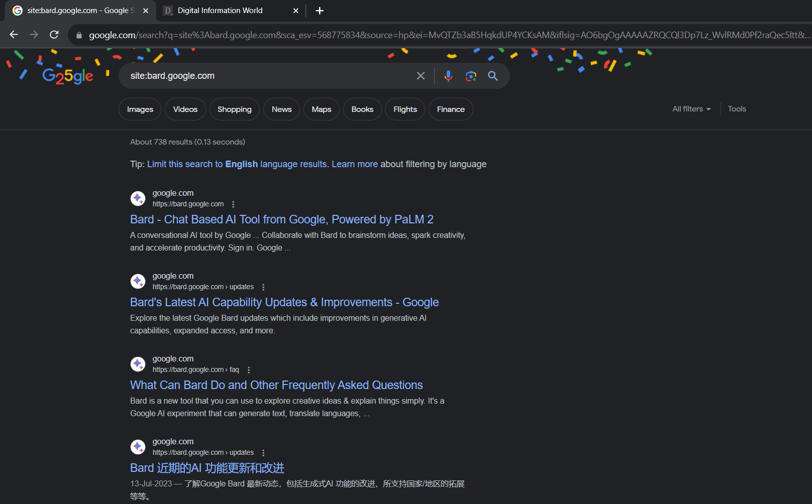Limit search to English language results
This screenshot has width=812, height=504.
pyautogui.click(x=237, y=164)
